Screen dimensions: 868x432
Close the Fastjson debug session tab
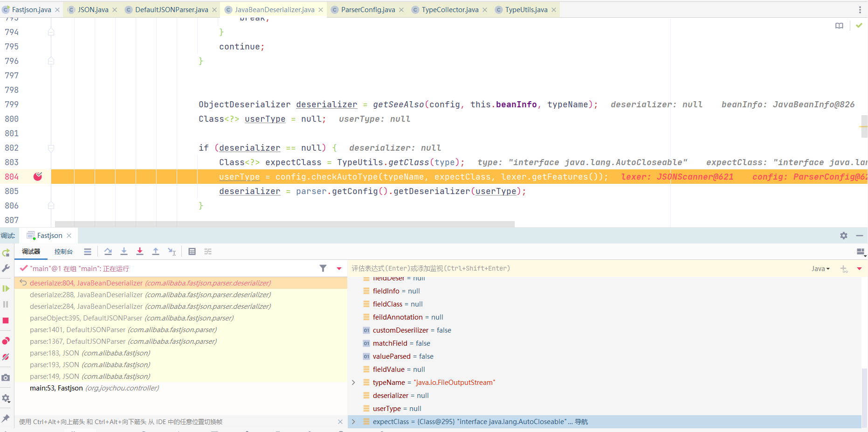coord(69,236)
